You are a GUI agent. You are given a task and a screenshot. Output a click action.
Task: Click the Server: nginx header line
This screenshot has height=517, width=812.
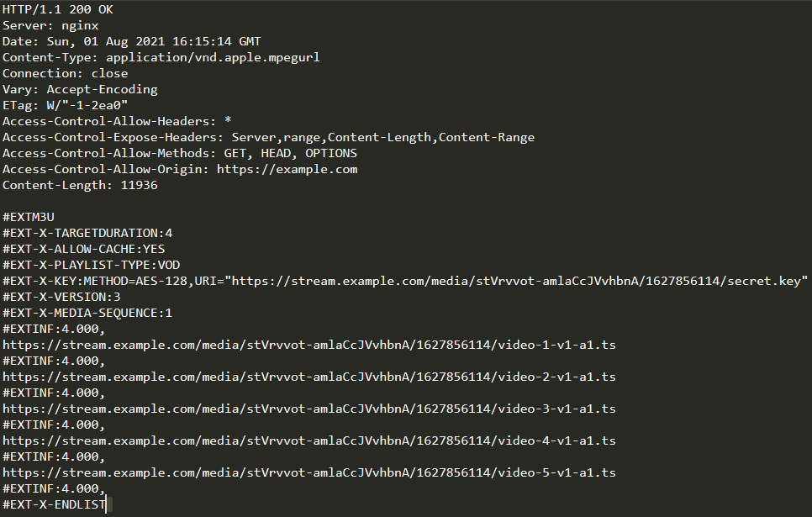(x=50, y=26)
